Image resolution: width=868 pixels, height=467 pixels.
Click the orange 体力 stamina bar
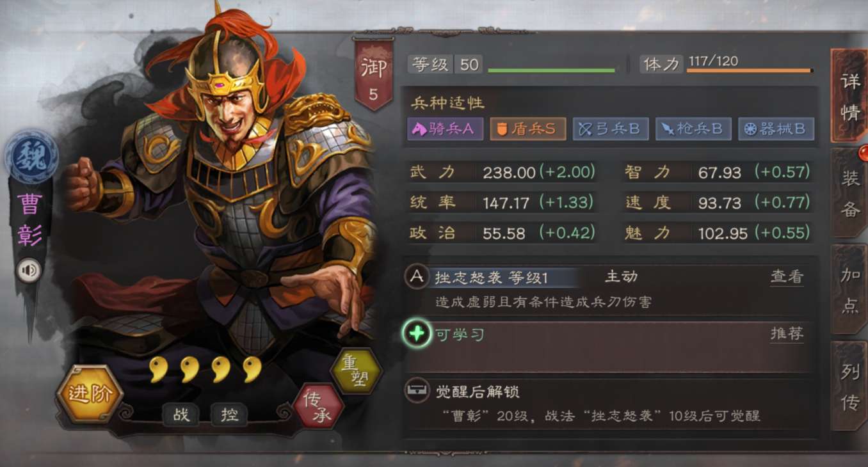click(750, 70)
